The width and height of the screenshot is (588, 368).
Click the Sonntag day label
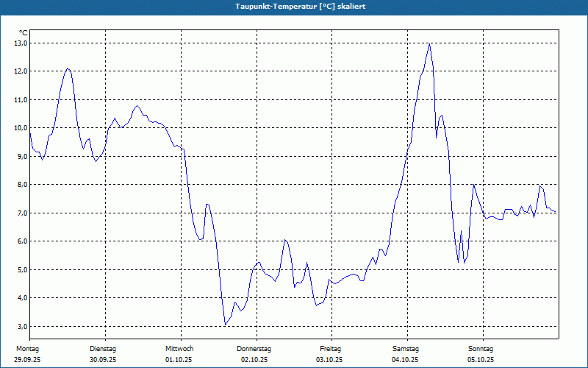(x=481, y=349)
